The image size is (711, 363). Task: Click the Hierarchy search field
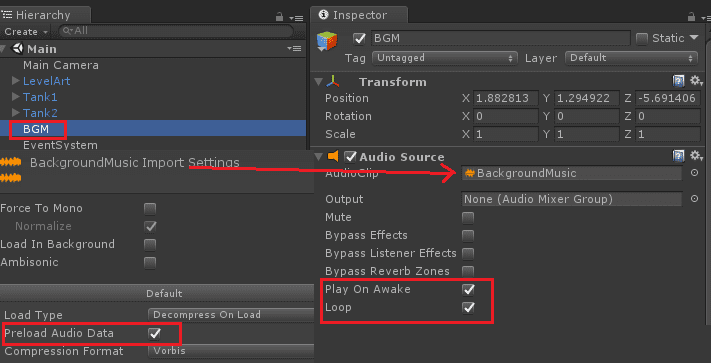(x=176, y=31)
